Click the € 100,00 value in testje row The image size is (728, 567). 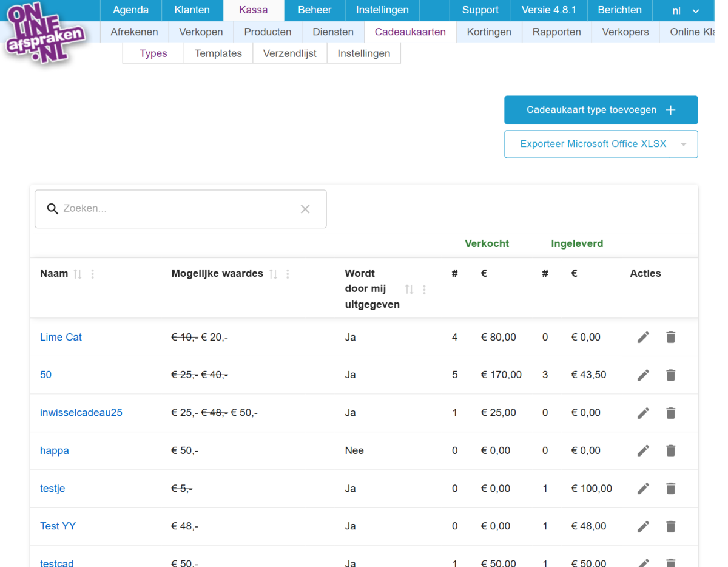[591, 488]
